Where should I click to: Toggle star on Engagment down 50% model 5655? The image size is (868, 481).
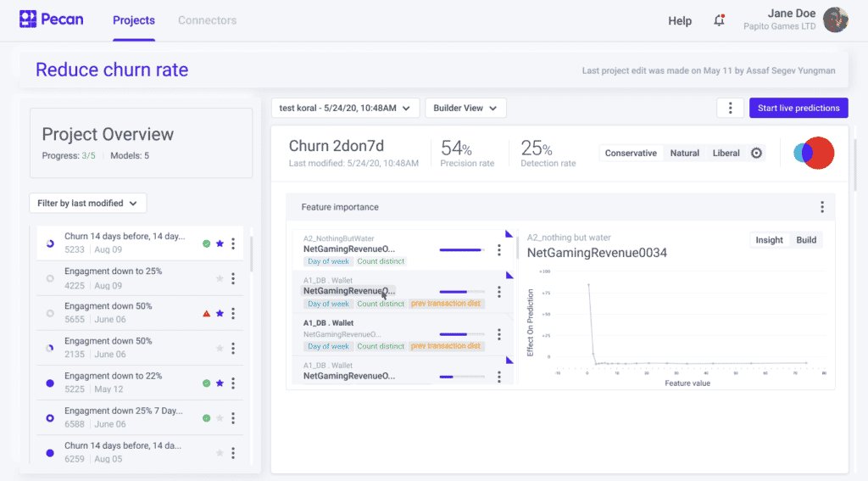click(220, 313)
